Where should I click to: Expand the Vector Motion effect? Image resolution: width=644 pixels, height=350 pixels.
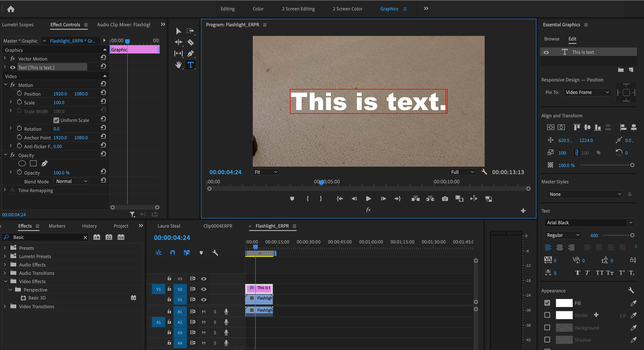pos(5,59)
